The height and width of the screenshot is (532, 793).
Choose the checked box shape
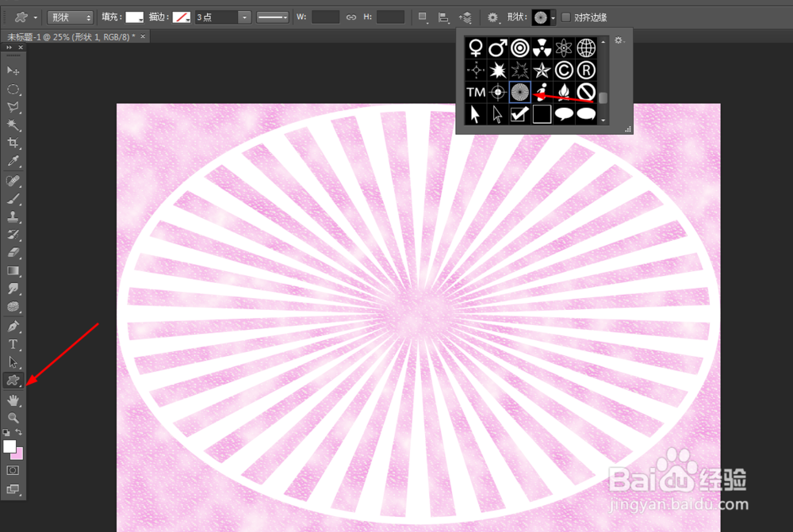(x=520, y=114)
